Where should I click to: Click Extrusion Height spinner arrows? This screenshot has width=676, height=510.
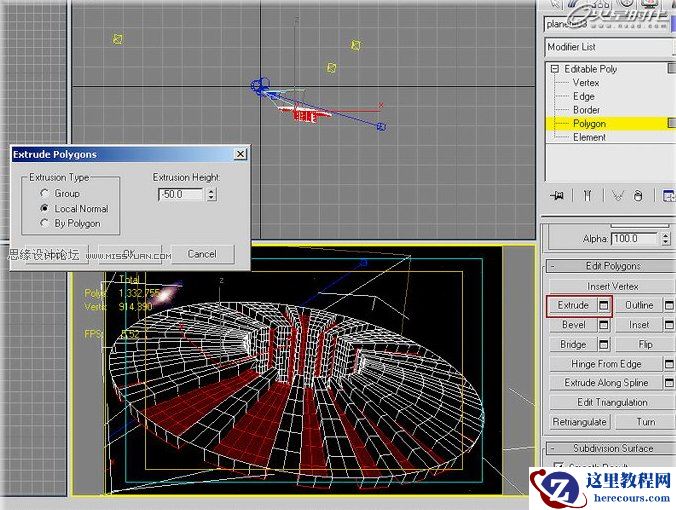pyautogui.click(x=211, y=194)
